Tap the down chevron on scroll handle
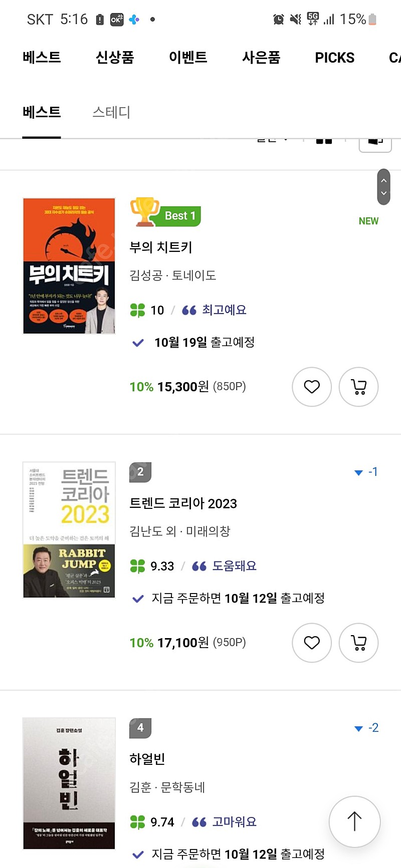 tap(384, 193)
